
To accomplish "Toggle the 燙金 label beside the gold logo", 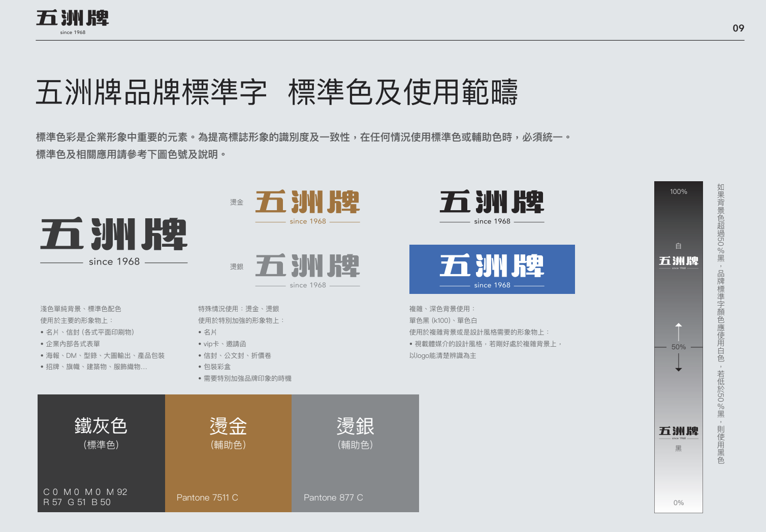I will click(237, 202).
